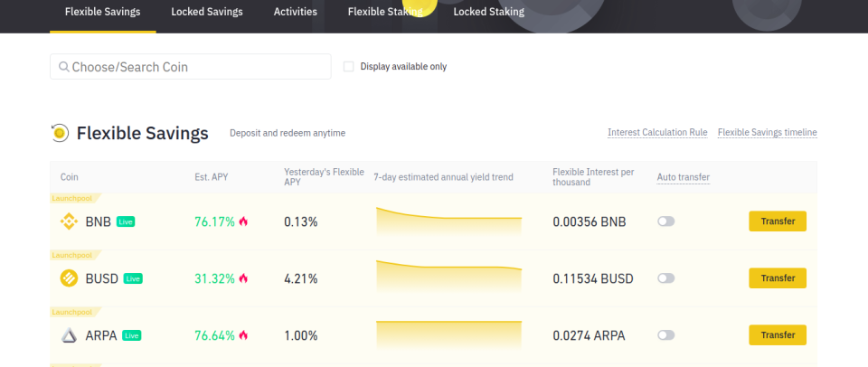Click the Transfer button for BNB
Screen dimensions: 868x367
click(x=778, y=221)
